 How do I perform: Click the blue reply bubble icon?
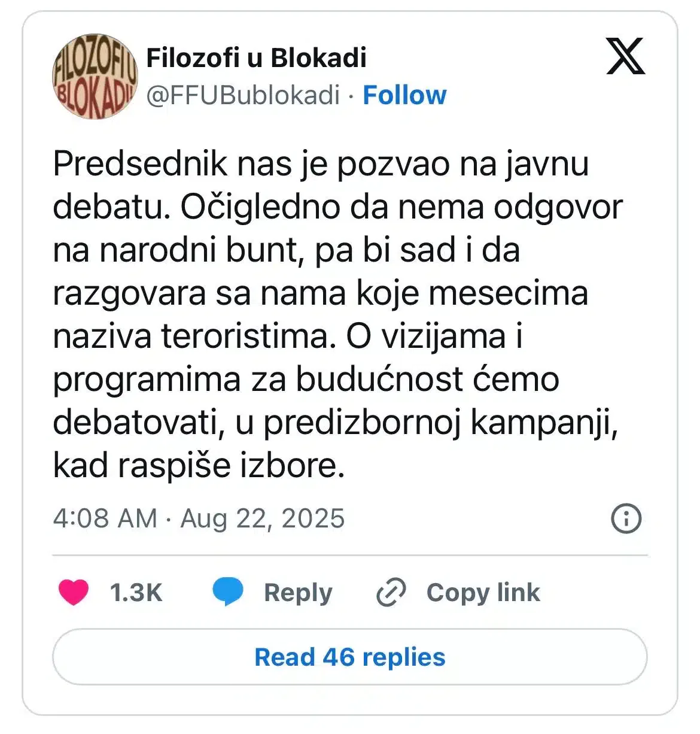click(228, 592)
